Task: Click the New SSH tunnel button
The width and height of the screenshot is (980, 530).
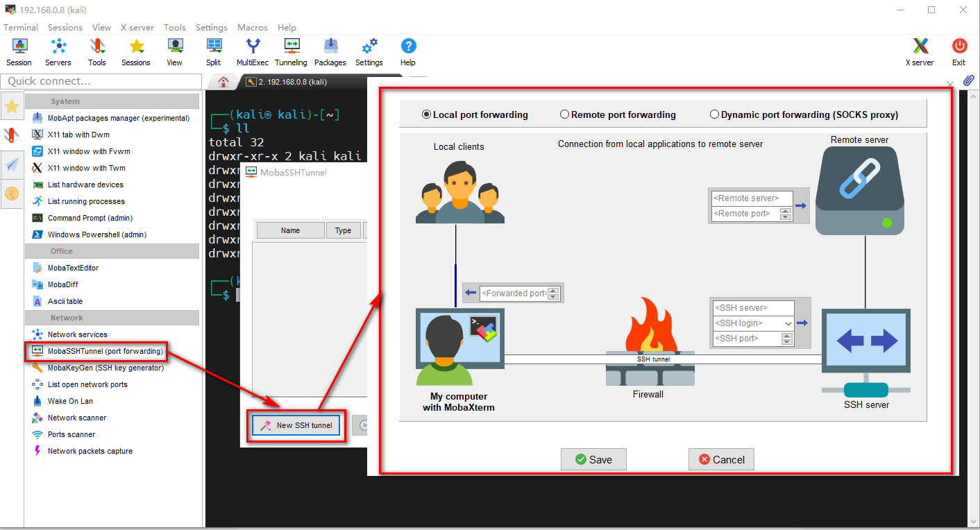Action: [296, 425]
